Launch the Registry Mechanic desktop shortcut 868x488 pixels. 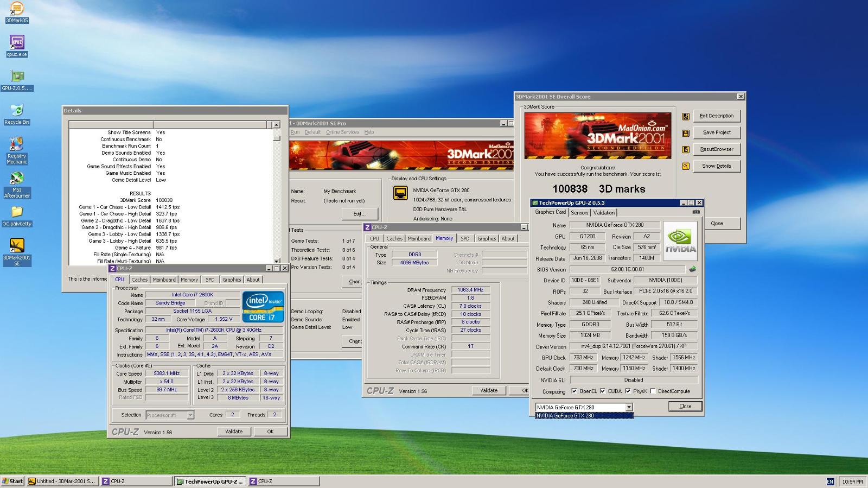[17, 150]
